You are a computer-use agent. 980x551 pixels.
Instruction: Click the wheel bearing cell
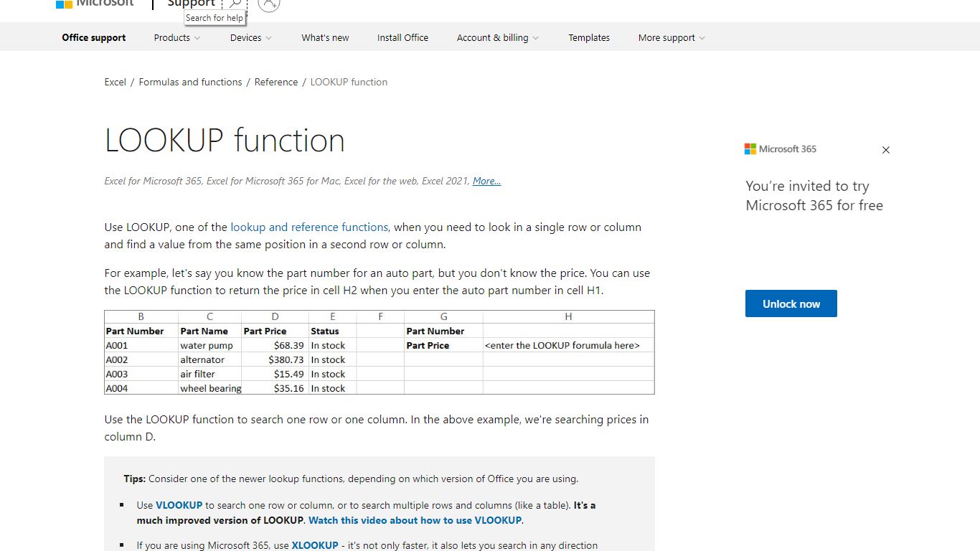[210, 388]
